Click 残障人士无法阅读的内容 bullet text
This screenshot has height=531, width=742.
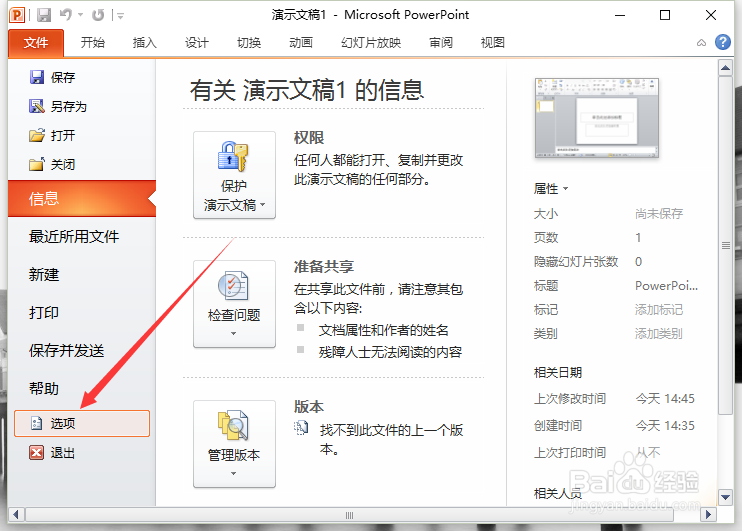tap(390, 352)
